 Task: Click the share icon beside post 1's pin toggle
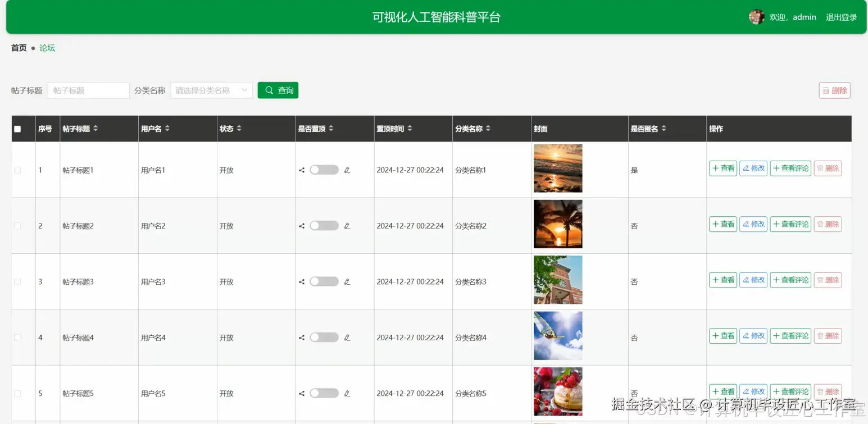point(301,170)
